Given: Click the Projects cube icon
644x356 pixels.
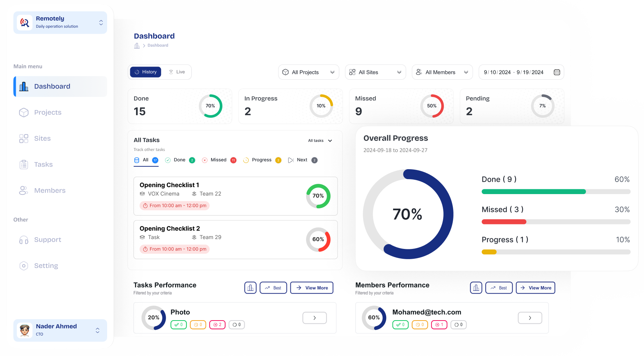Looking at the screenshot, I should 24,113.
